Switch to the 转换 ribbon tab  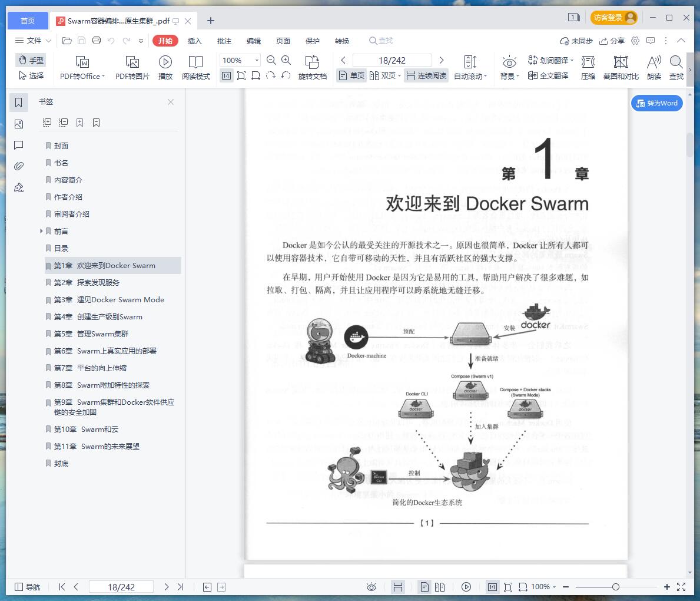click(x=342, y=41)
